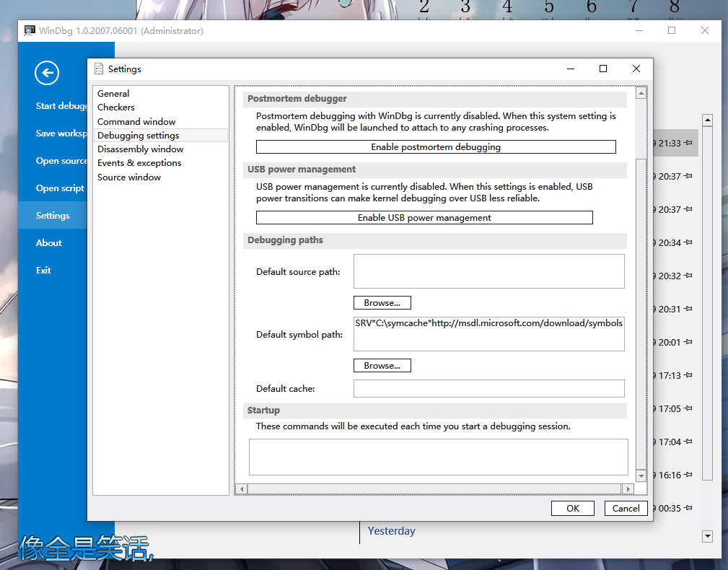Viewport: 728px width, 570px height.
Task: Click settings pane horizontal scroll right arrow
Action: click(x=628, y=488)
